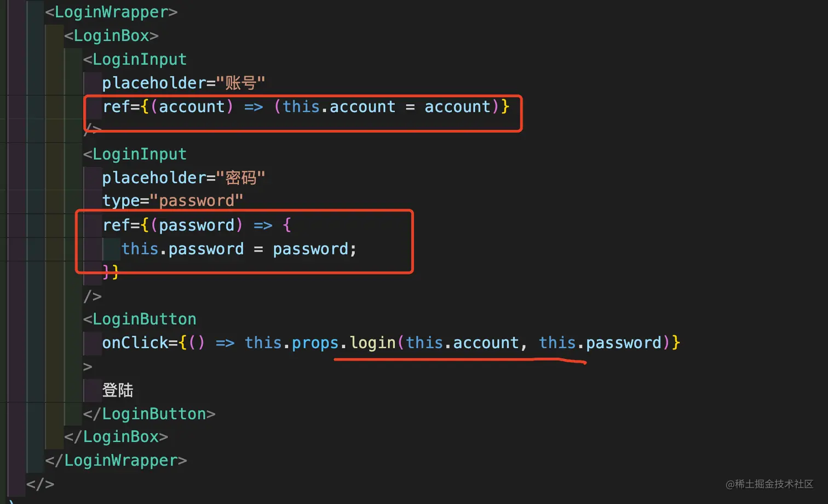
Task: Select the 密码 placeholder string
Action: coord(240,178)
